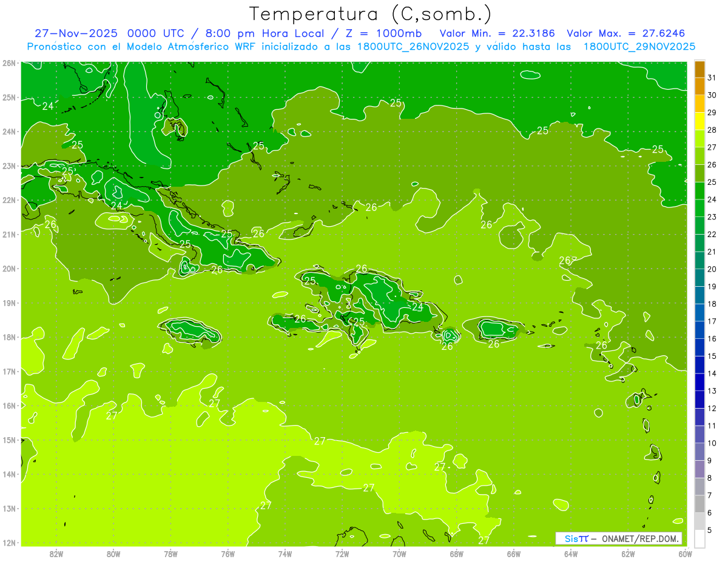Pick the white swatch below legend 5
Screen dimensions: 728x562
(x=699, y=538)
